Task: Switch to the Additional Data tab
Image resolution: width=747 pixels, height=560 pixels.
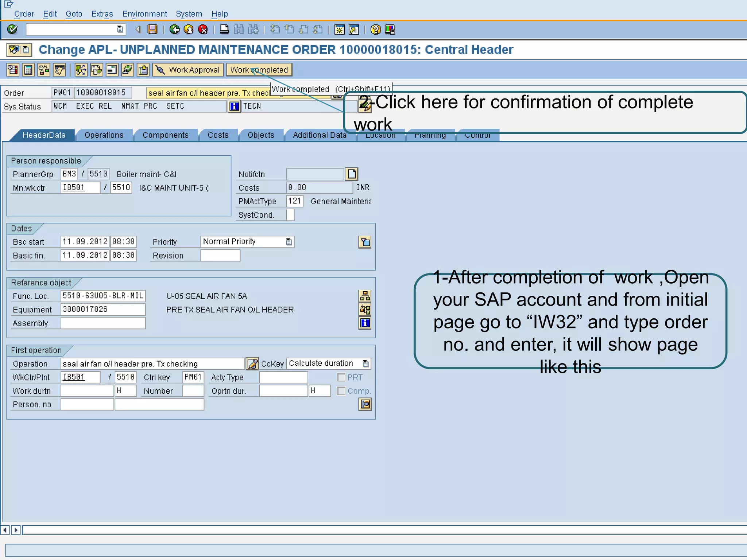Action: coord(320,135)
